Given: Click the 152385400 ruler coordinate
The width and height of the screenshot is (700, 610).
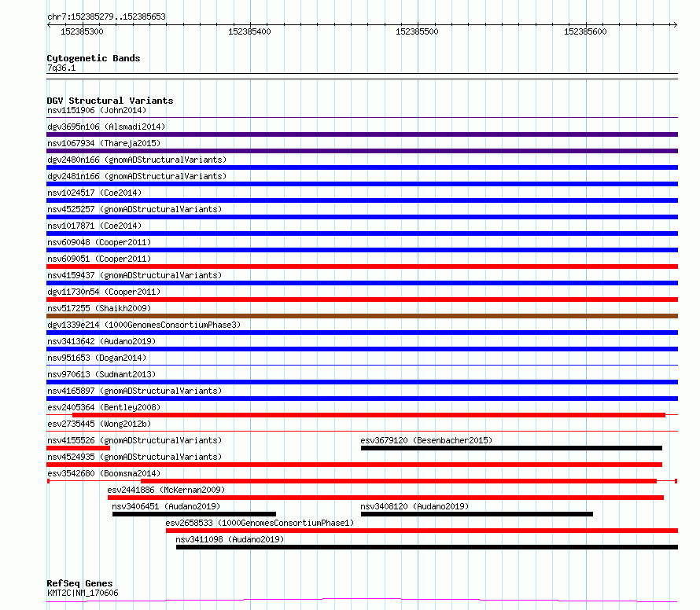Looking at the screenshot, I should (249, 31).
